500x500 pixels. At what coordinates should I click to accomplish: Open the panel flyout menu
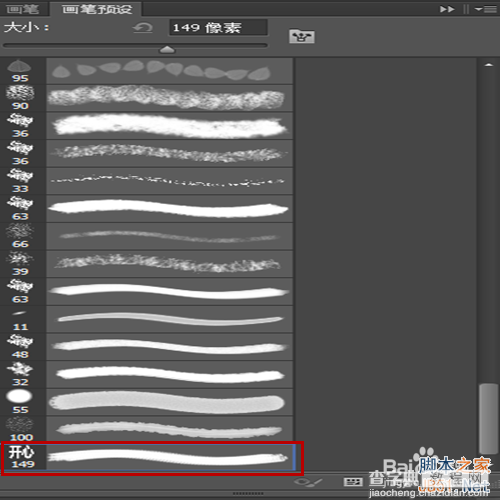(x=486, y=9)
